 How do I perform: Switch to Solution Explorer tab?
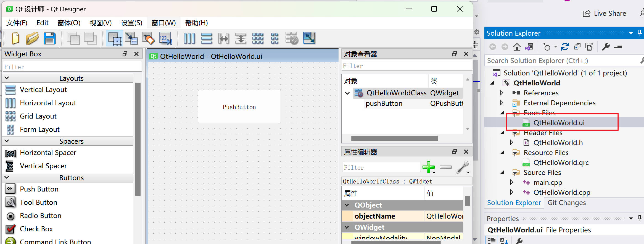click(x=514, y=203)
